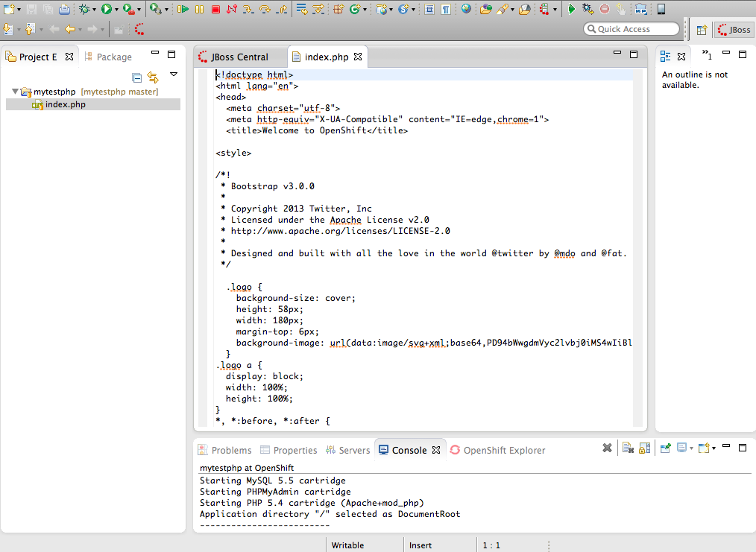Open the Properties tab
This screenshot has width=756, height=552.
[x=289, y=450]
